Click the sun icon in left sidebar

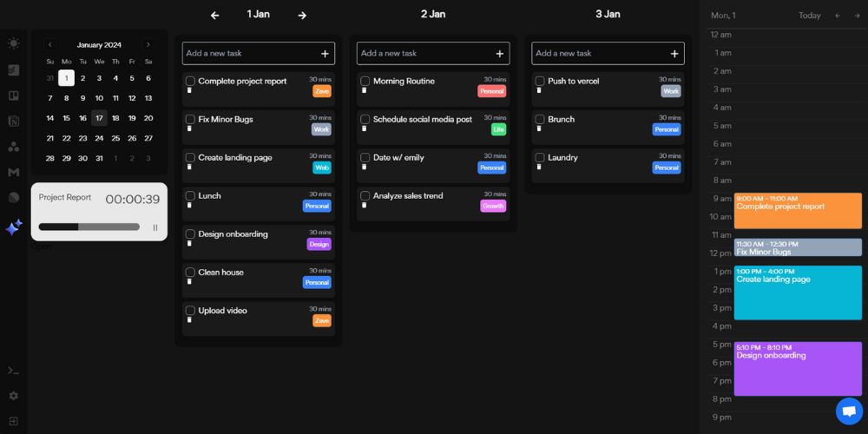pos(13,43)
